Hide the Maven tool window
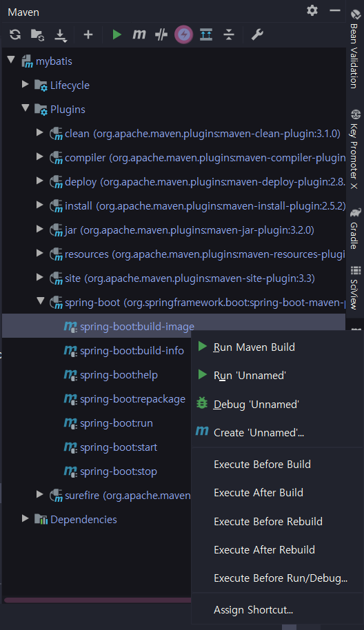 click(334, 10)
